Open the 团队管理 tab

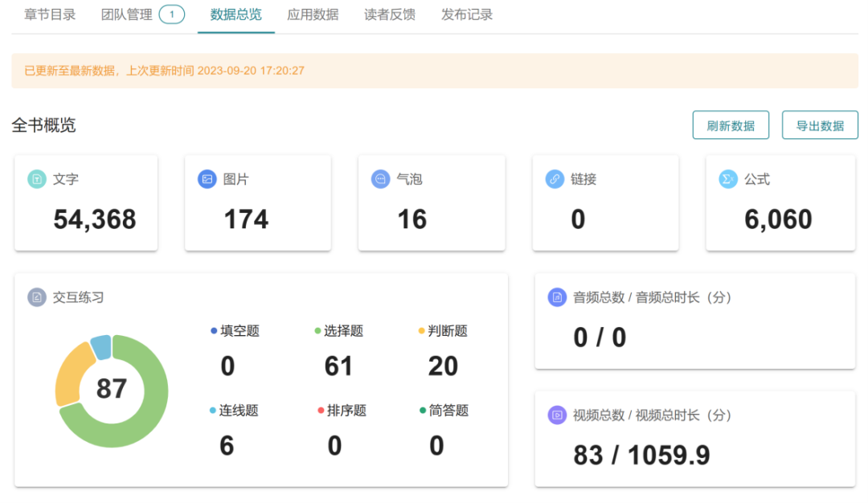pyautogui.click(x=126, y=14)
